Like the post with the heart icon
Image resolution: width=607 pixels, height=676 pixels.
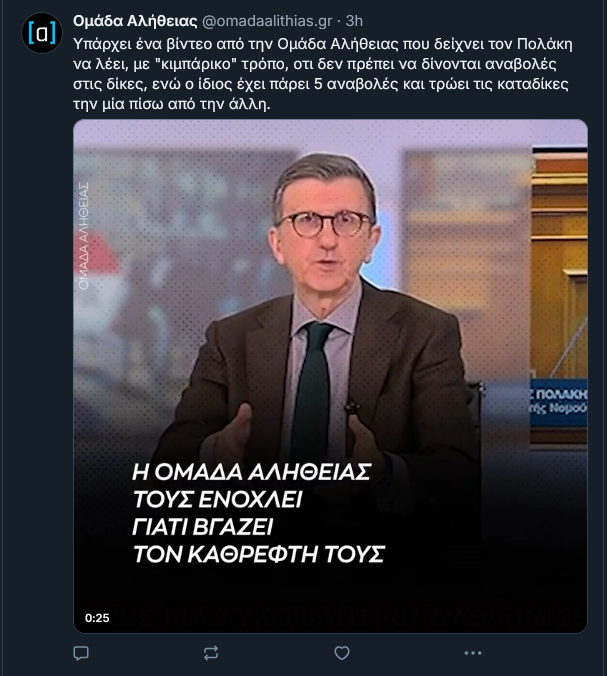pos(342,653)
